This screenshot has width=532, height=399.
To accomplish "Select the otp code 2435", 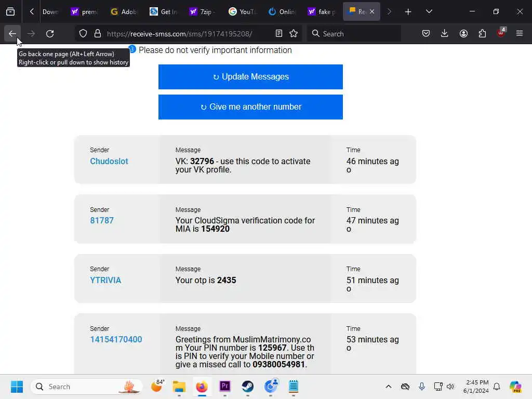I will (227, 280).
